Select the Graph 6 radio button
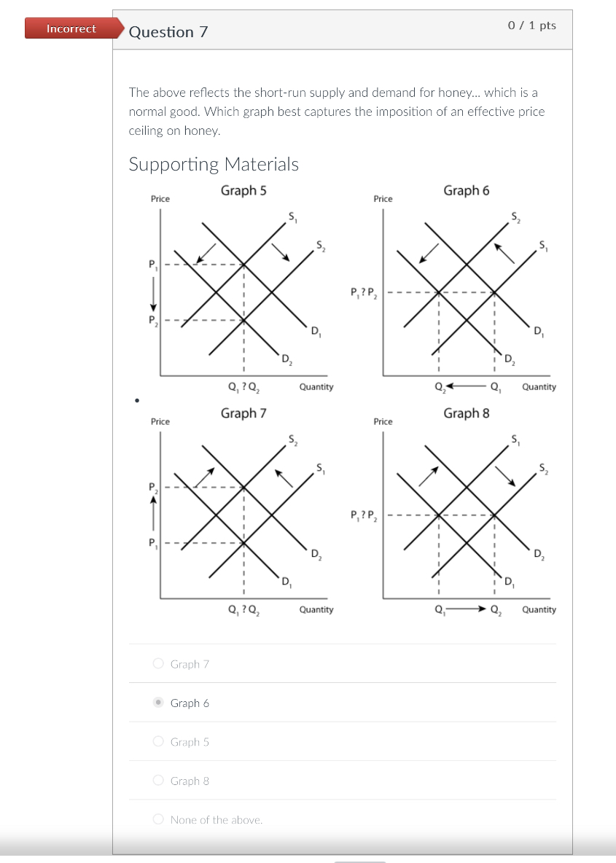The width and height of the screenshot is (616, 863). (x=157, y=703)
